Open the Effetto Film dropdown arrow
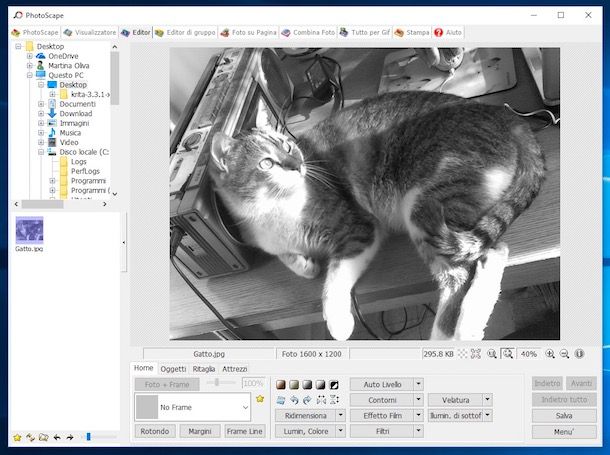This screenshot has height=455, width=610. (x=419, y=415)
